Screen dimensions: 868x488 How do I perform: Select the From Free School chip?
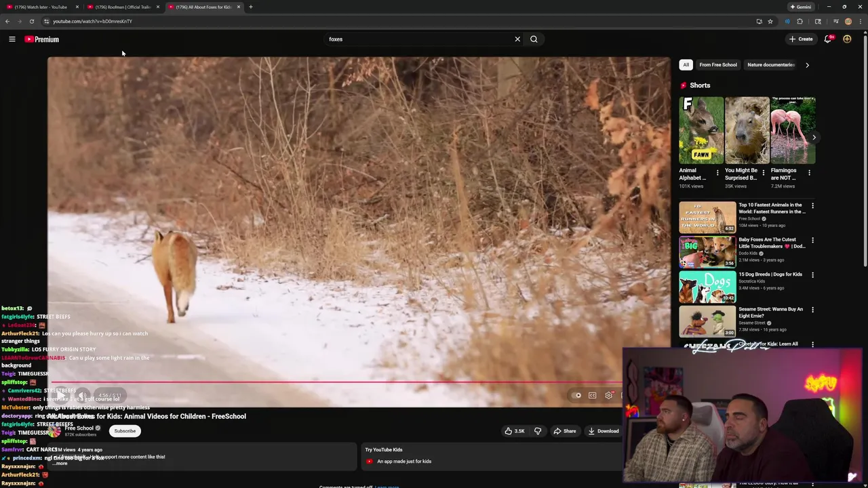(717, 65)
